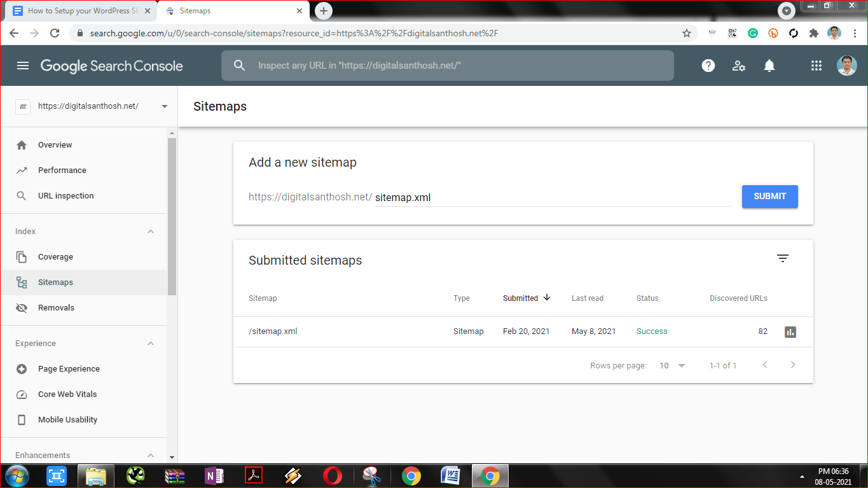Open URL inspection in the sidebar

coord(83,196)
